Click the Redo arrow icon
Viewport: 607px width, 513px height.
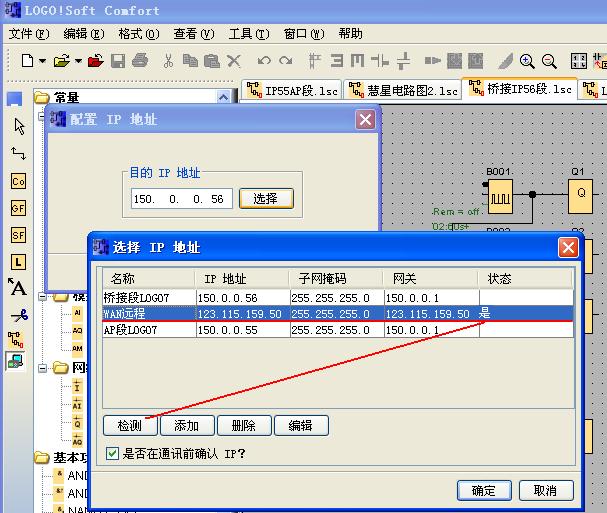286,61
